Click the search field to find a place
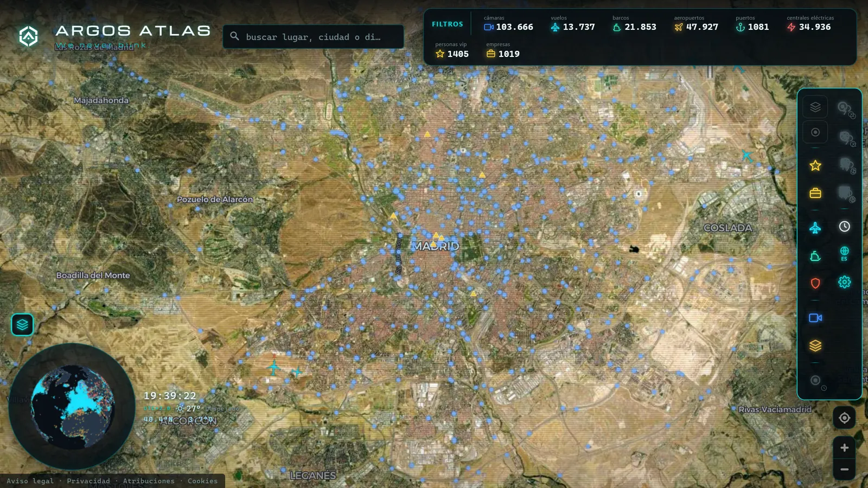Viewport: 868px width, 488px height. tap(313, 37)
